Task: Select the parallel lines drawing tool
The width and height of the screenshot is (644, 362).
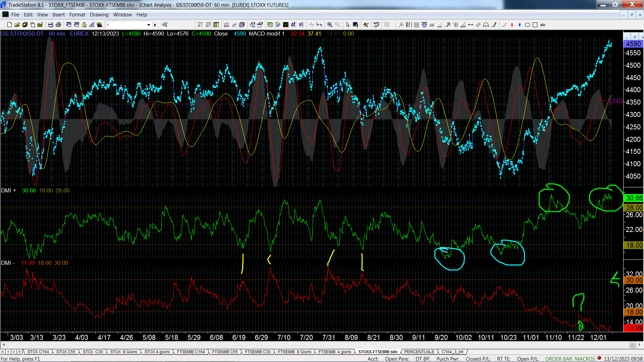Action: (478, 25)
